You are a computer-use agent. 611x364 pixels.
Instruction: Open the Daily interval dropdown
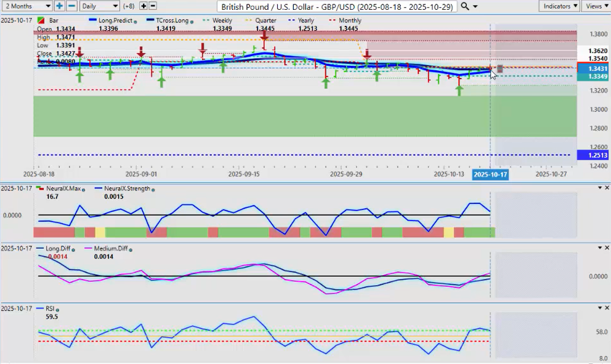point(99,6)
